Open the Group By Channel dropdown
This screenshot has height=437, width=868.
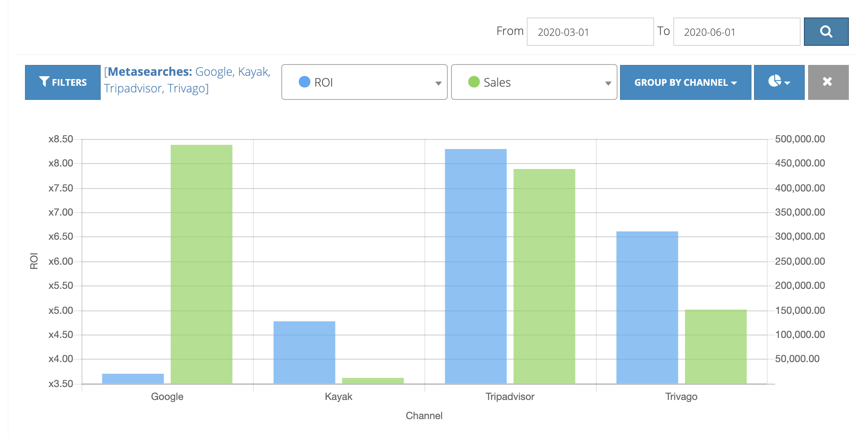coord(685,82)
